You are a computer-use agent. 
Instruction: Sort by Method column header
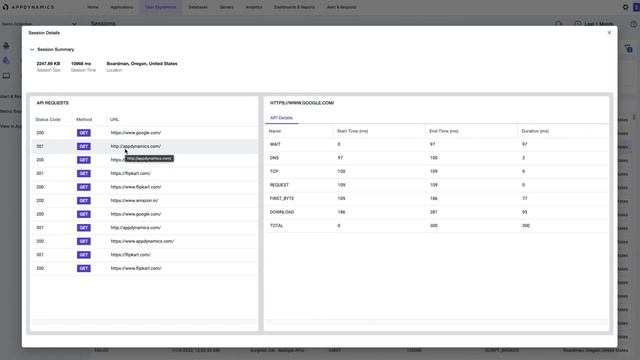point(84,120)
